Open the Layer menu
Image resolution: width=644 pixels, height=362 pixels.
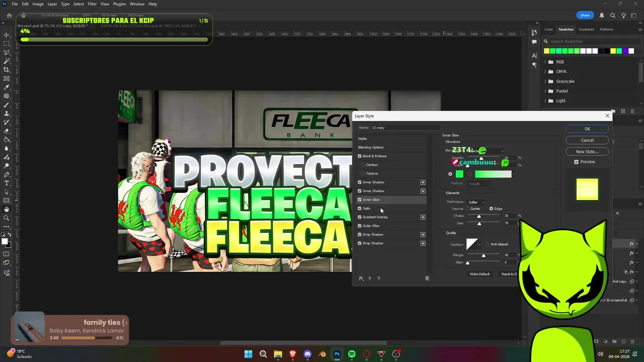click(x=52, y=4)
